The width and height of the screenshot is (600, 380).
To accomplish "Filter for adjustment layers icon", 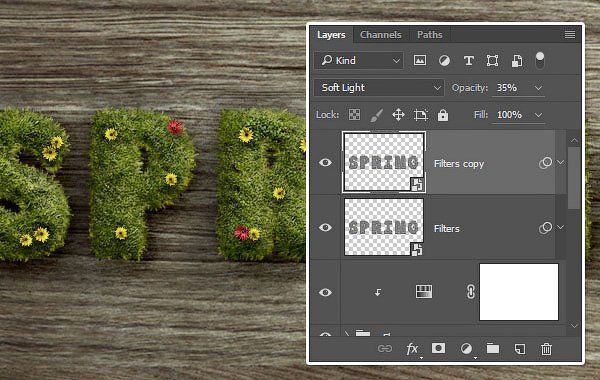I will [444, 60].
